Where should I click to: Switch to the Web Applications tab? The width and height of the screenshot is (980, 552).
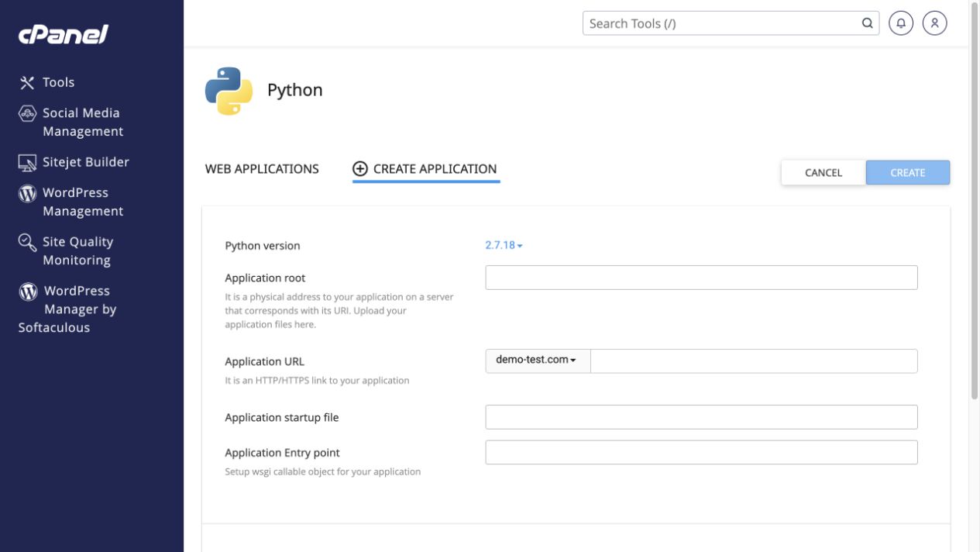click(x=262, y=169)
